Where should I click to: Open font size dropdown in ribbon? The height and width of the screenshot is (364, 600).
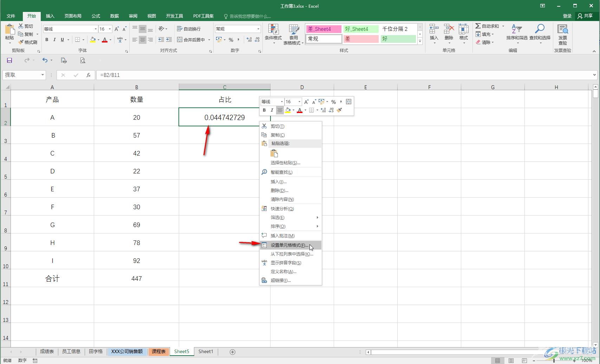110,29
